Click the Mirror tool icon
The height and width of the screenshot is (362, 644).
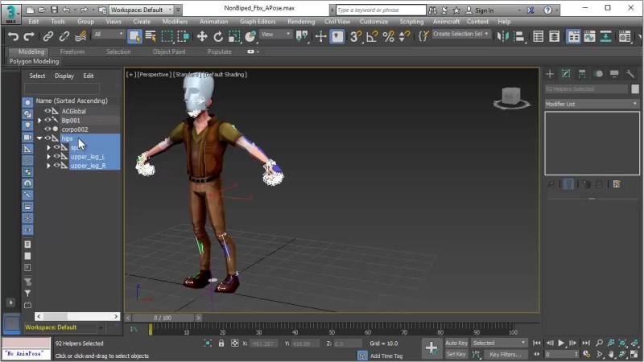pos(505,36)
